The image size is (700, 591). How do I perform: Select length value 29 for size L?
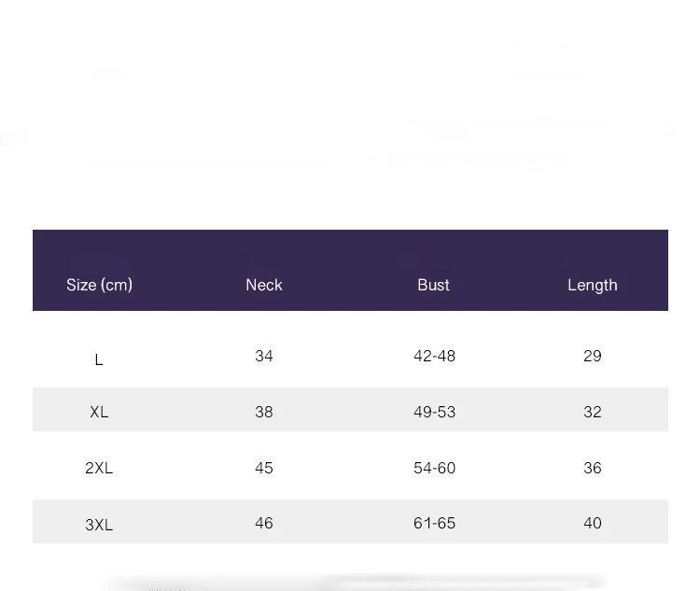[x=593, y=356]
